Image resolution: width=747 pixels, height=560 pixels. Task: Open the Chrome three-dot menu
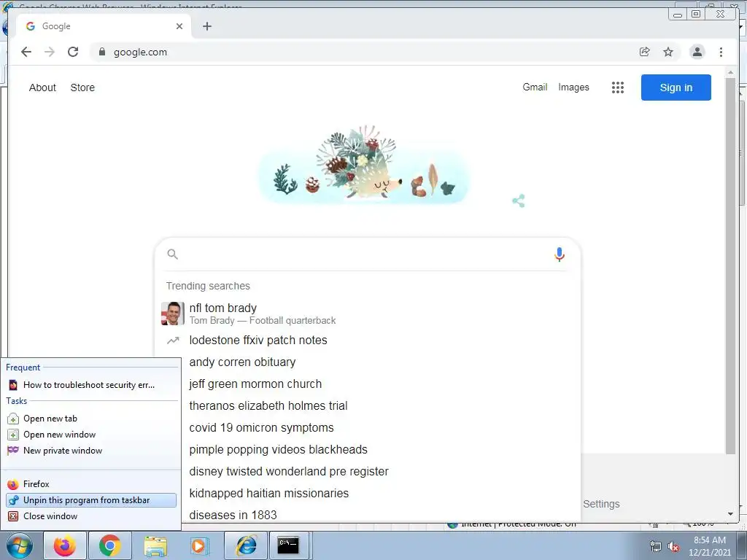(x=721, y=52)
